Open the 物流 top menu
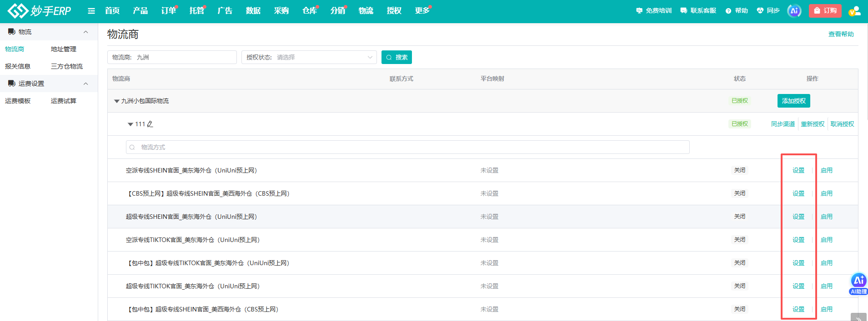Image resolution: width=868 pixels, height=321 pixels. [x=366, y=10]
